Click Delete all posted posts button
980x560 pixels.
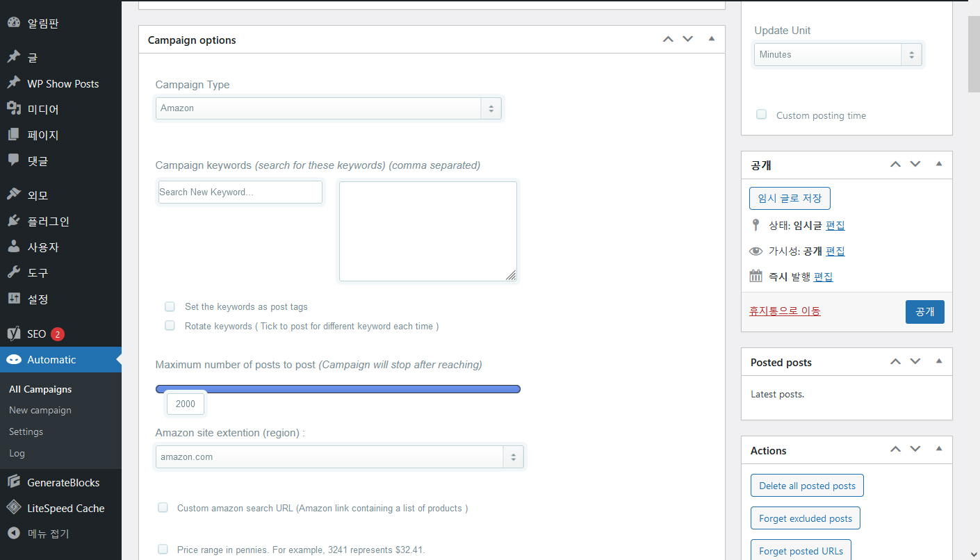pyautogui.click(x=807, y=486)
